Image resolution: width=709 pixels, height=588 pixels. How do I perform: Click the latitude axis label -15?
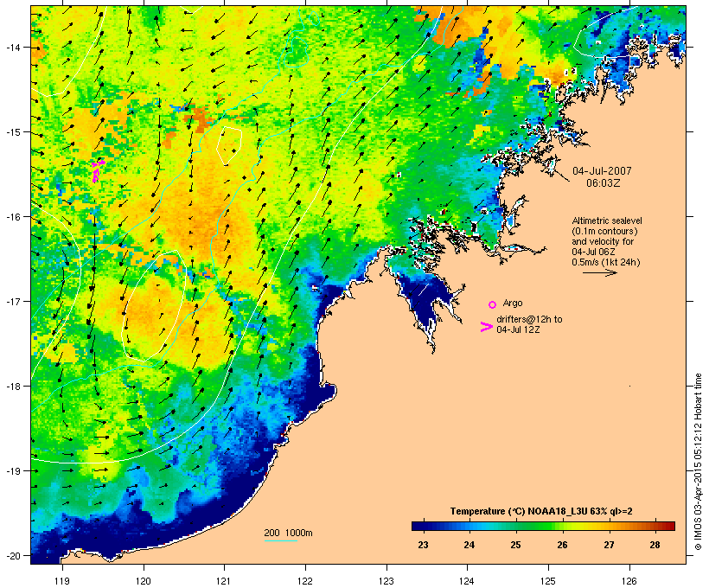(x=12, y=132)
